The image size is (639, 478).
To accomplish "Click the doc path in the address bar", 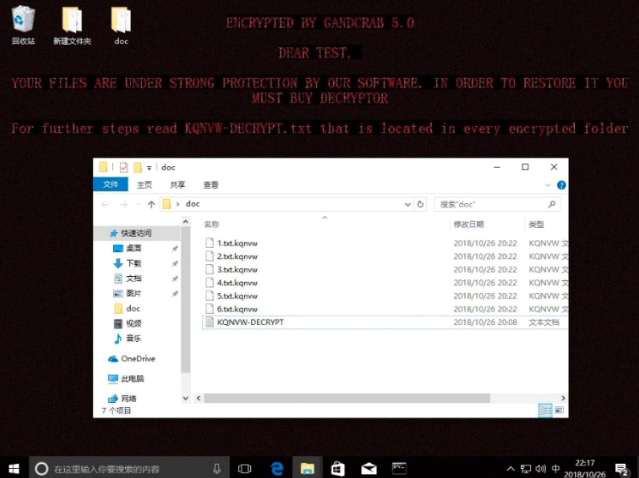I will point(193,204).
